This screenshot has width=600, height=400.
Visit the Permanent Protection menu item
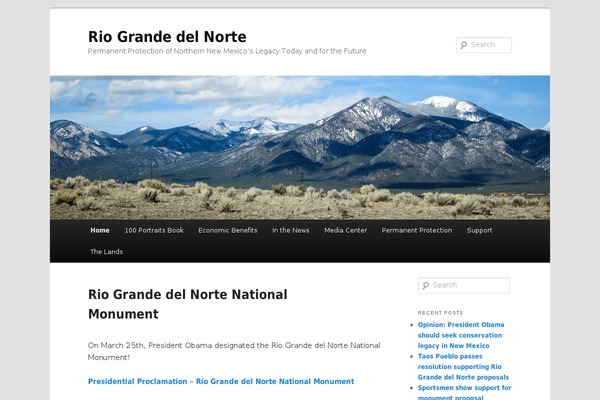417,230
